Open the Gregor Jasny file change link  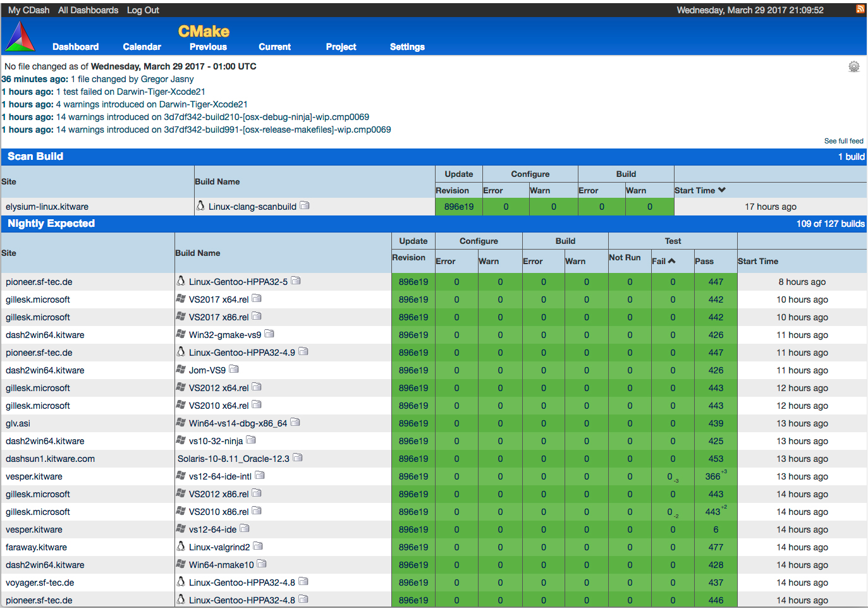point(133,79)
